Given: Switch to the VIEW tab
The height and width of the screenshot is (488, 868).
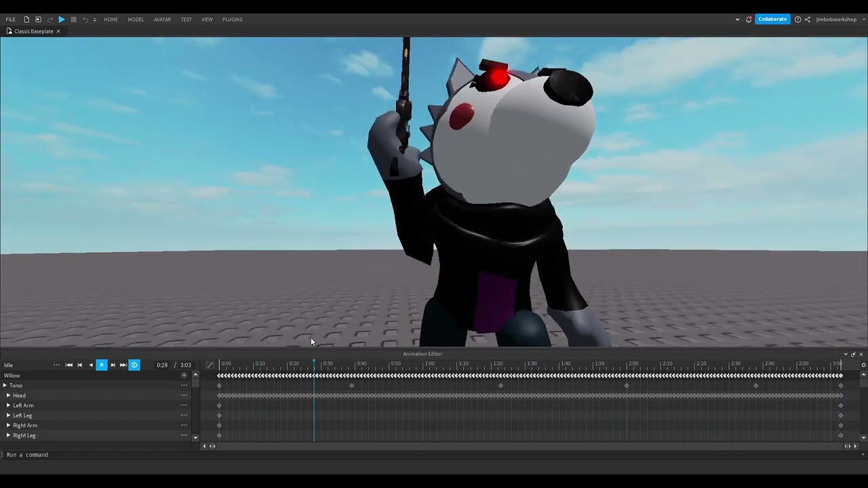Looking at the screenshot, I should pyautogui.click(x=207, y=20).
